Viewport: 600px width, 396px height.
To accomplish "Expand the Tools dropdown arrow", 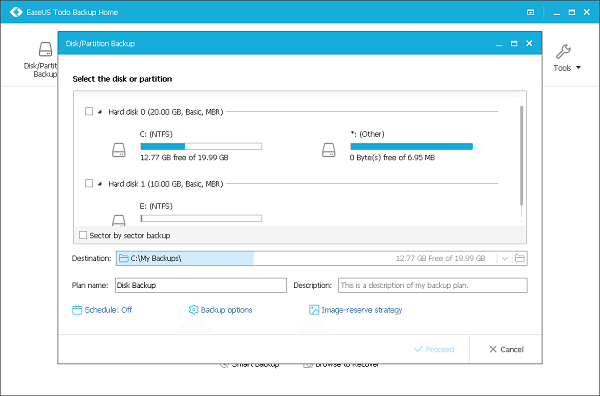I will point(578,68).
